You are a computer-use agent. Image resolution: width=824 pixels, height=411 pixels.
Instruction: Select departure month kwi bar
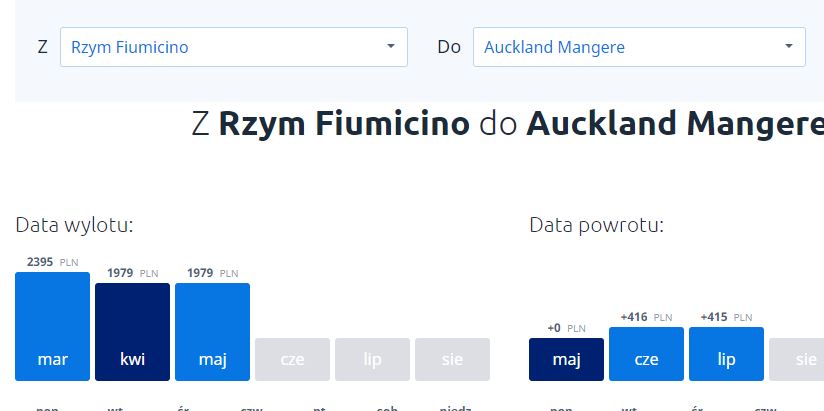pos(132,332)
